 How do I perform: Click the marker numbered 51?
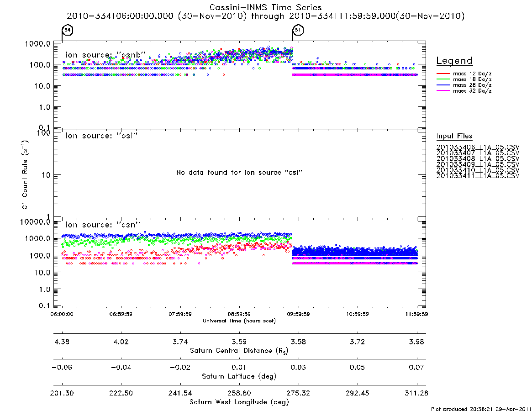[x=298, y=30]
